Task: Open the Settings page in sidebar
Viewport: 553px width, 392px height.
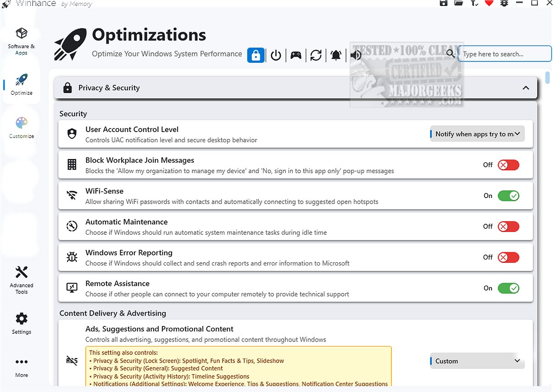Action: (x=22, y=323)
